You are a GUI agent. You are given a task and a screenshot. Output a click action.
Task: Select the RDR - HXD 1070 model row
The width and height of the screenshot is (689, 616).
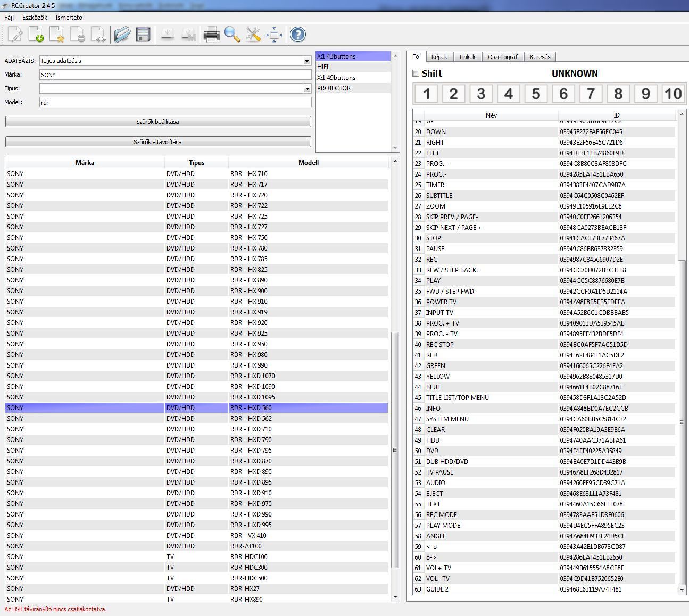point(197,376)
